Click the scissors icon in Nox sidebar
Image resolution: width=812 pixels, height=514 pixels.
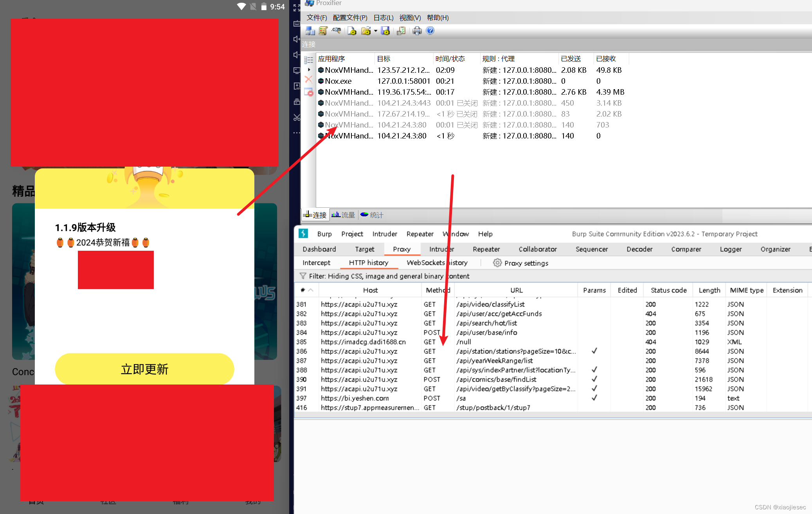pyautogui.click(x=297, y=117)
